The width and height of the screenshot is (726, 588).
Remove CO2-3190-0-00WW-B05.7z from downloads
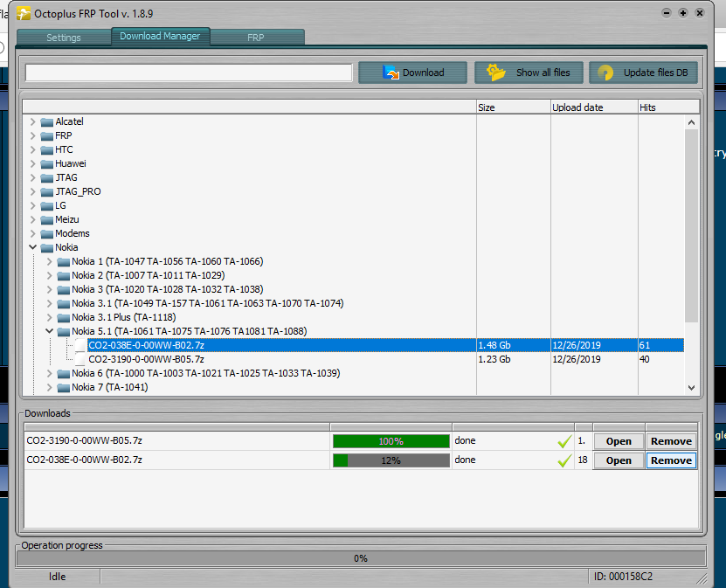(x=671, y=441)
